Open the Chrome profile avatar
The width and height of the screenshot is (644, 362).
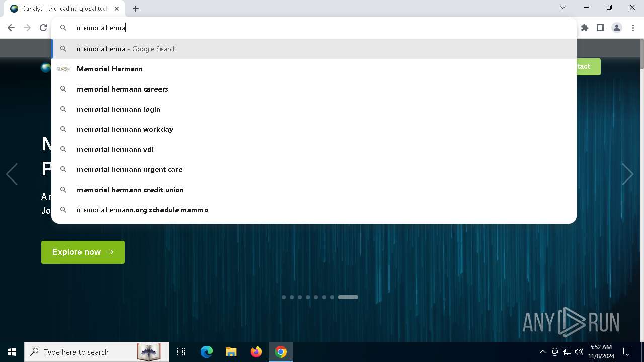click(617, 28)
